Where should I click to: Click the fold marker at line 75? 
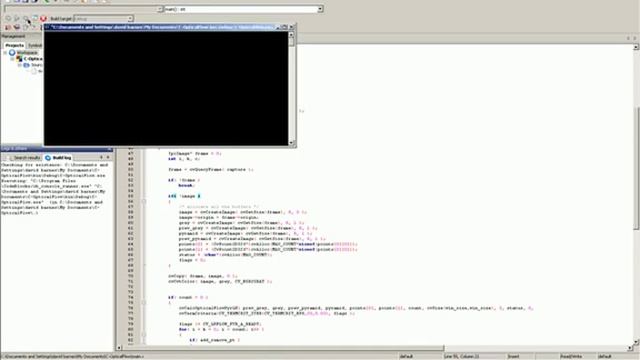click(x=144, y=303)
